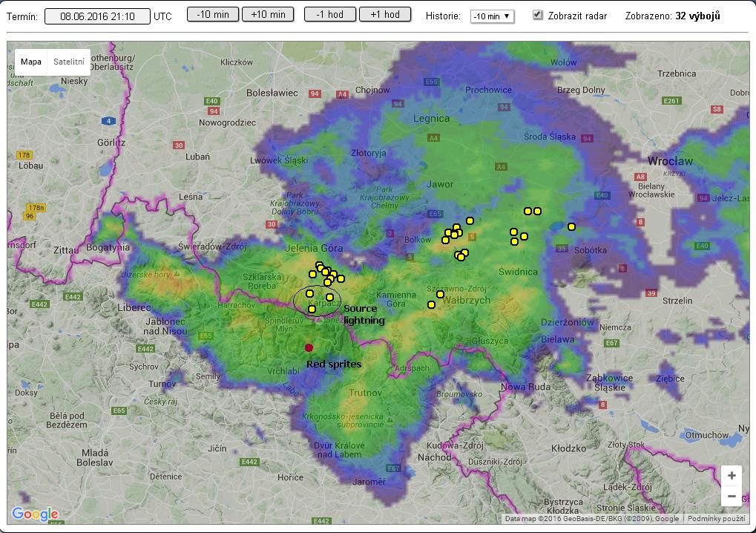
Task: Click the Brzeg Dolny town label
Action: [580, 90]
